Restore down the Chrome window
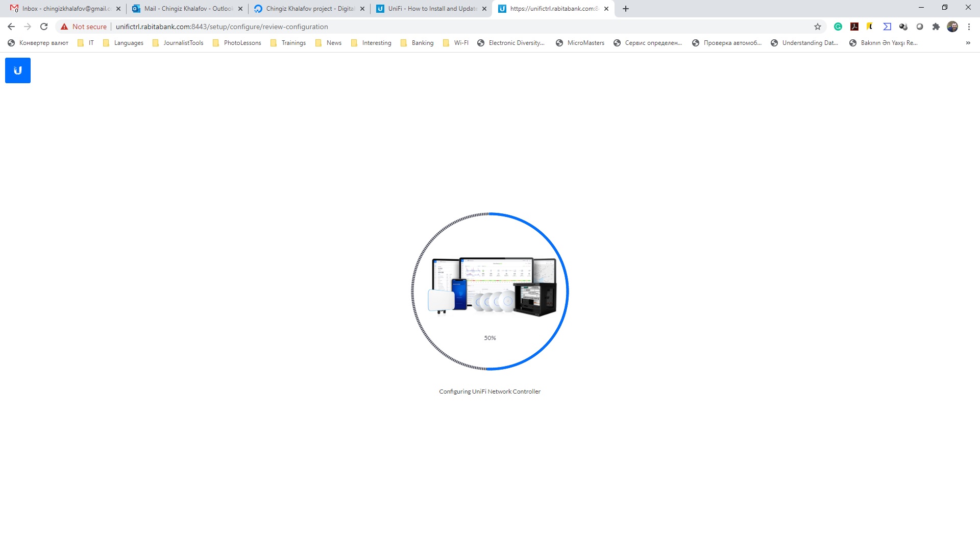 coord(945,7)
